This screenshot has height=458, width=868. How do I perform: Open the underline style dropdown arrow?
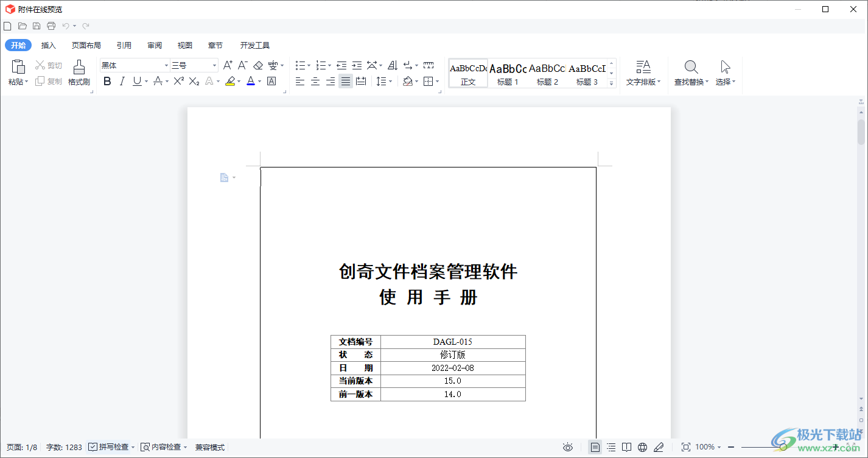point(147,82)
